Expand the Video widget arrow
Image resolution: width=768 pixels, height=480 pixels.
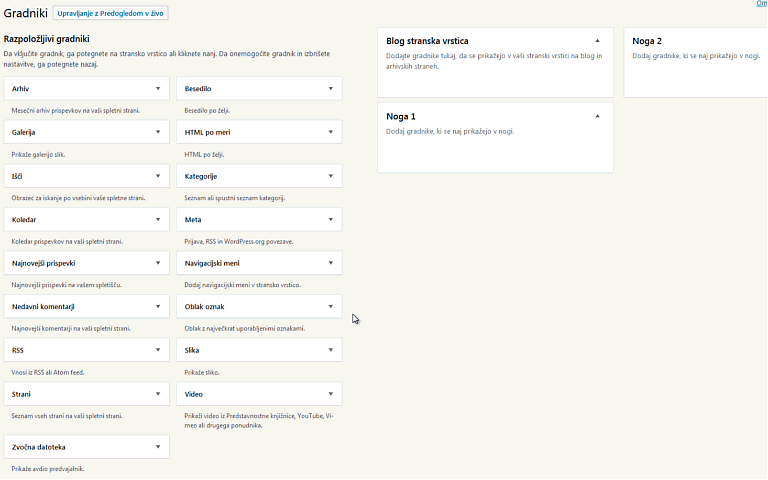pyautogui.click(x=330, y=394)
